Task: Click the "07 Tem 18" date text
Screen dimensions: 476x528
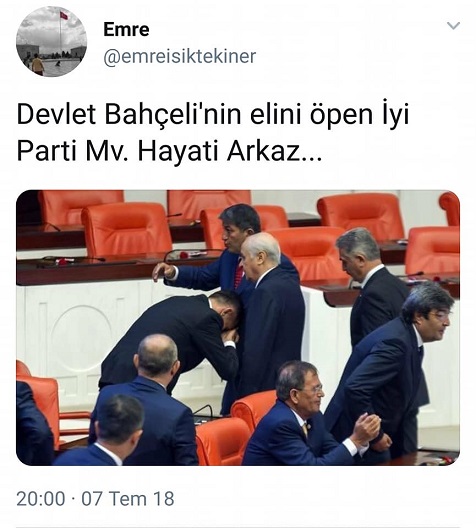Action: tap(128, 499)
